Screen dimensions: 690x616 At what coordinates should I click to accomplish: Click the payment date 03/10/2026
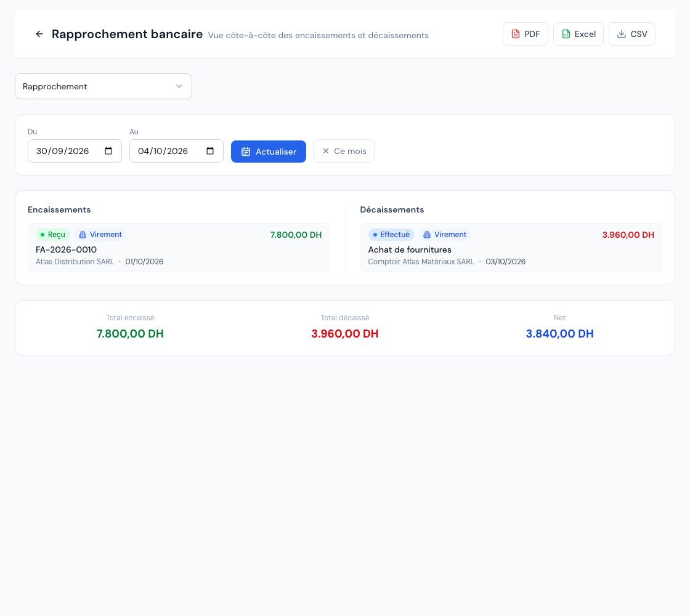506,262
